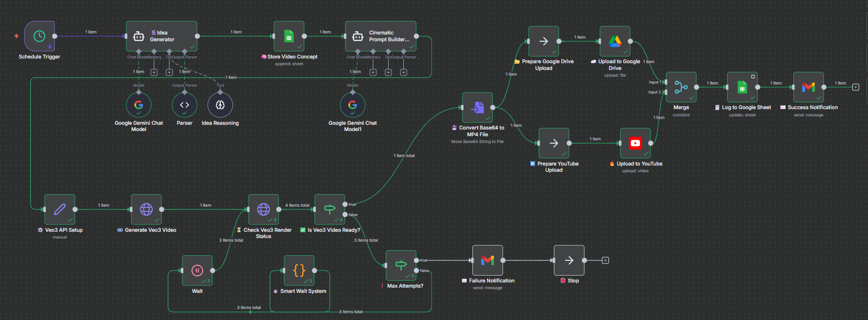Open the Idea Reasoning tool node
The height and width of the screenshot is (320, 868).
click(220, 105)
